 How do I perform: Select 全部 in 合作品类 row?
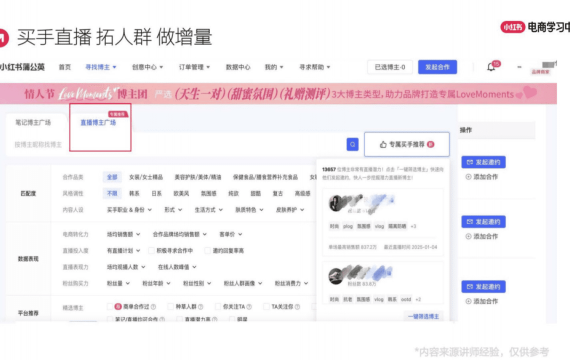(x=112, y=177)
